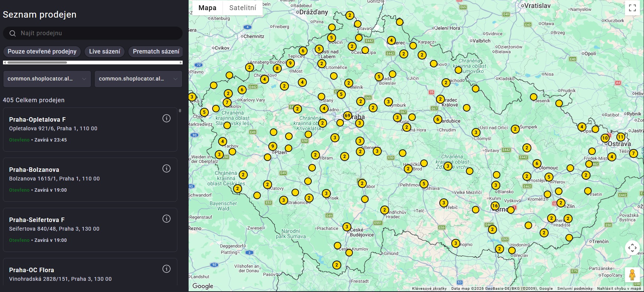
Task: Open Smluvní podmínky link
Action: 575,289
